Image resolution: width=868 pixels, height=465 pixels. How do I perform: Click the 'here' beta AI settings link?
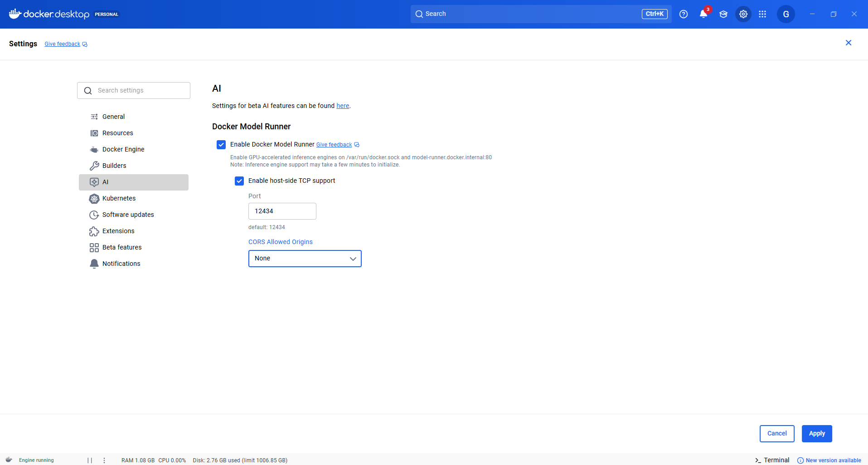343,106
